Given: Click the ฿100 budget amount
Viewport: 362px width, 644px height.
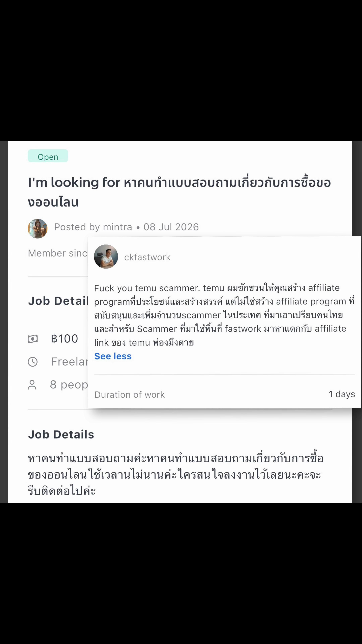Looking at the screenshot, I should click(65, 339).
